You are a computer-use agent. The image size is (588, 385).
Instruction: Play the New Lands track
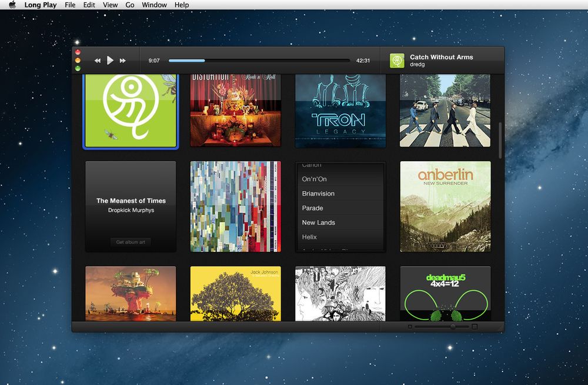(318, 223)
